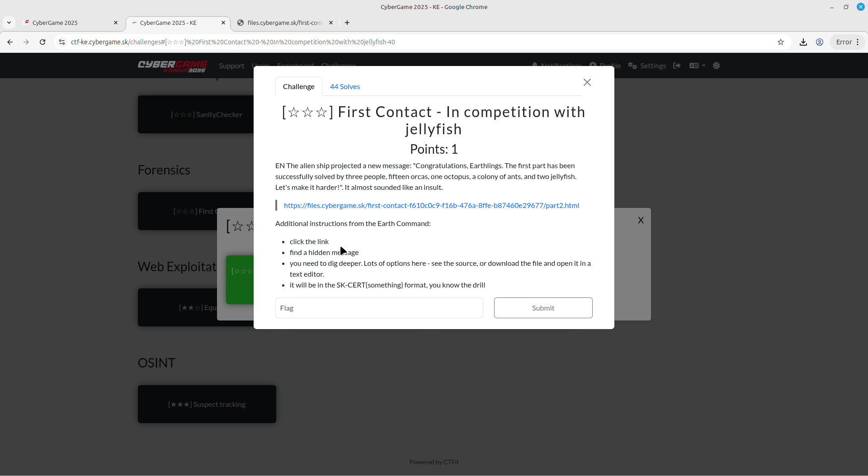Close the challenge modal with X icon
The width and height of the screenshot is (868, 476).
tap(587, 82)
